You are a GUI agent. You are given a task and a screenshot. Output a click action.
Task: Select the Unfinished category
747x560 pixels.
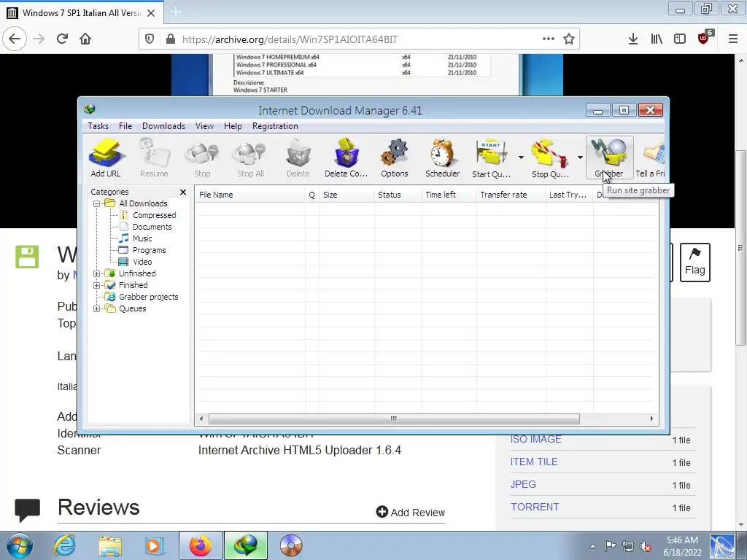point(137,273)
